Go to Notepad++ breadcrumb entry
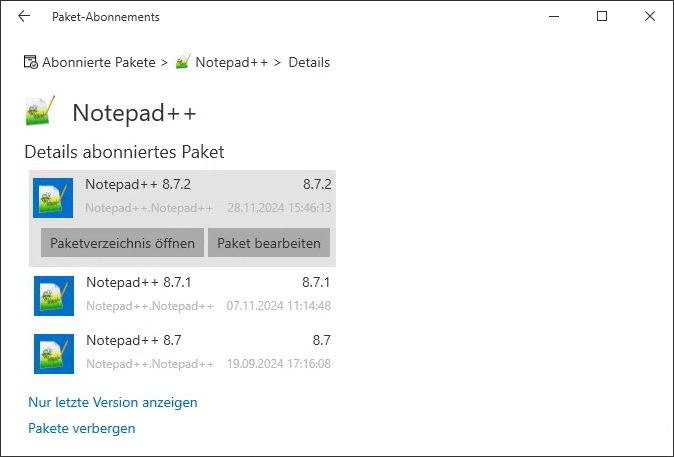Screen dimensions: 674x457 tap(231, 62)
